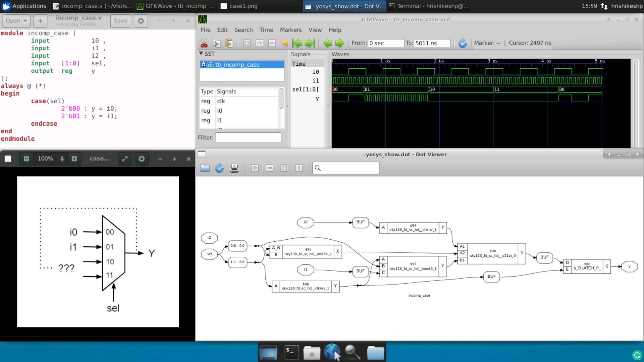Viewport: 644px width, 362px height.
Task: Click Dot Viewer reload graph icon
Action: tap(219, 168)
